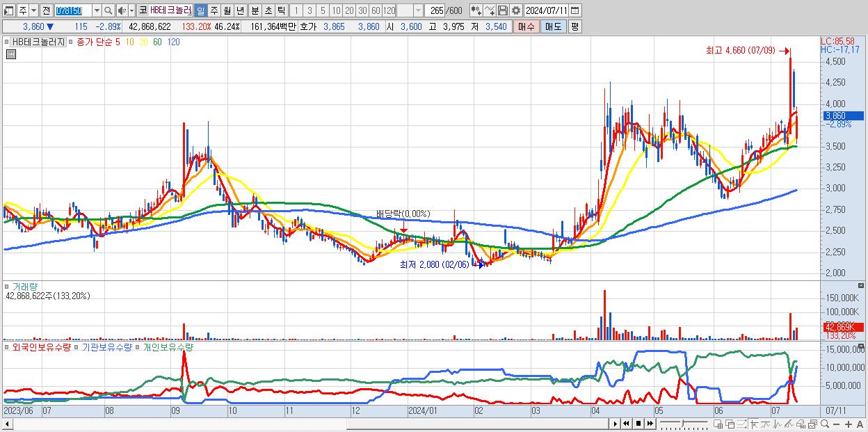
Task: Click the HB테크놀러지 legend label in chart
Action: [38, 42]
